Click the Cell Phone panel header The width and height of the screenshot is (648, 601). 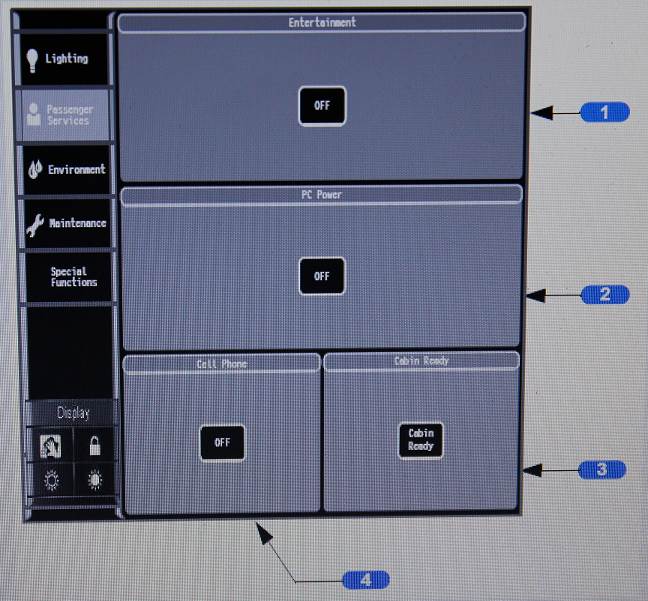point(222,364)
